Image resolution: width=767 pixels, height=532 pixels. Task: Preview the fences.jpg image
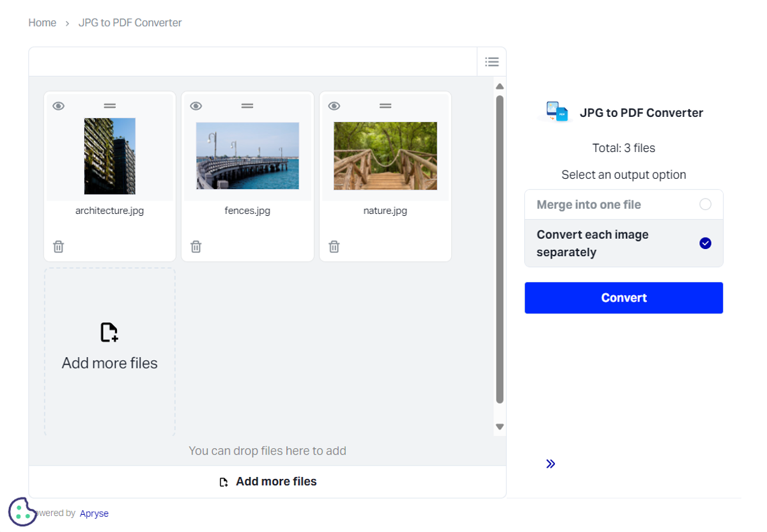196,105
